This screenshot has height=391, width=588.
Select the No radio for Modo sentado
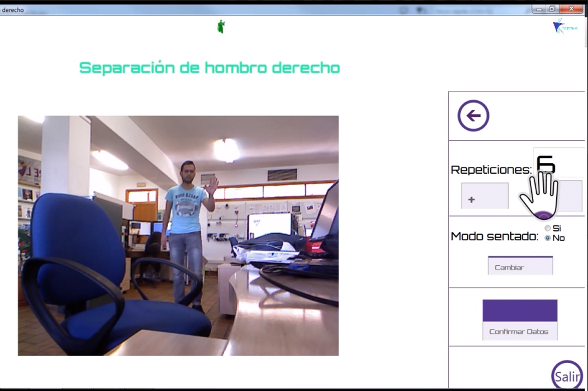pos(548,238)
